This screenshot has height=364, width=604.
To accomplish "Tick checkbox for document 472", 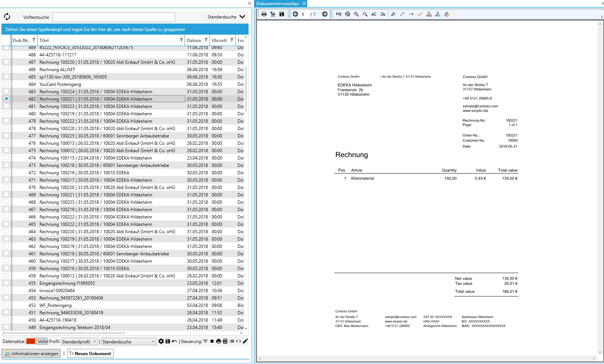I will (6, 172).
